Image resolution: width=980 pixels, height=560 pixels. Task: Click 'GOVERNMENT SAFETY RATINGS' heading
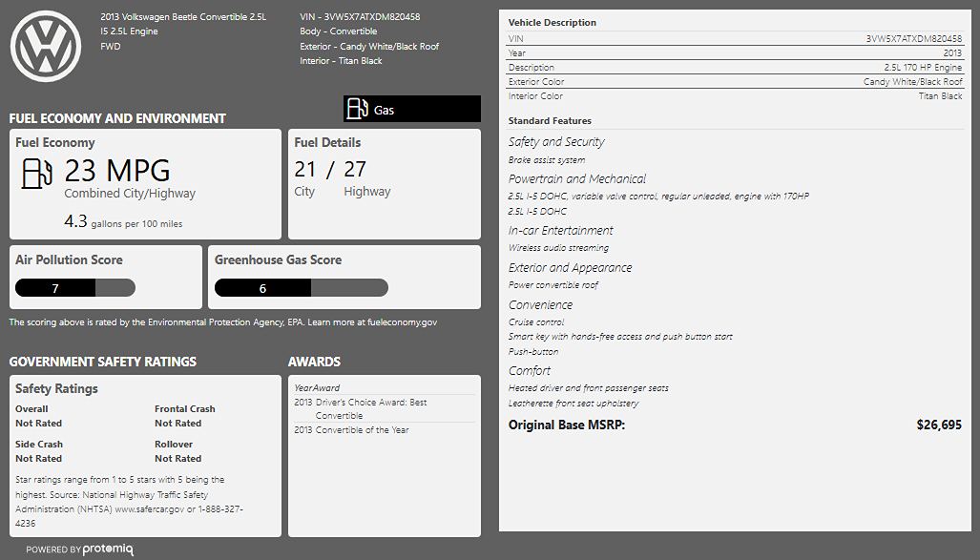point(102,362)
